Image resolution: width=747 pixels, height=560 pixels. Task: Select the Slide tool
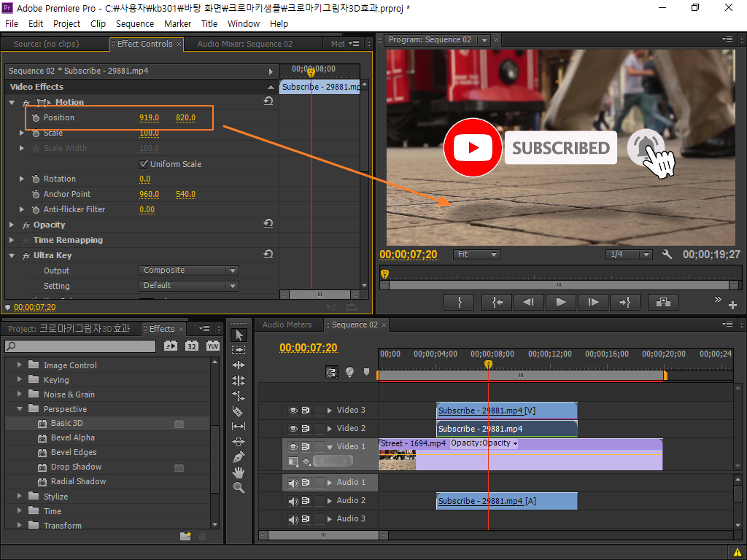pos(239,441)
